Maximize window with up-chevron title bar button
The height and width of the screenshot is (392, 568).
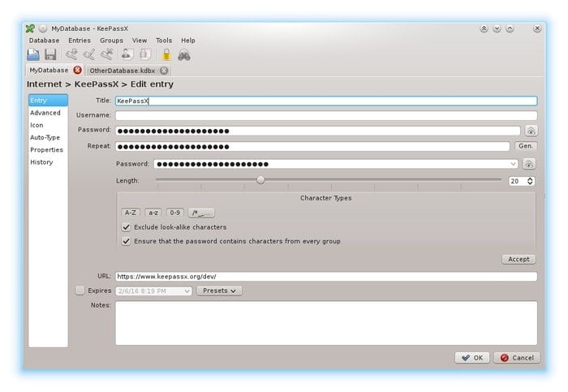click(510, 28)
